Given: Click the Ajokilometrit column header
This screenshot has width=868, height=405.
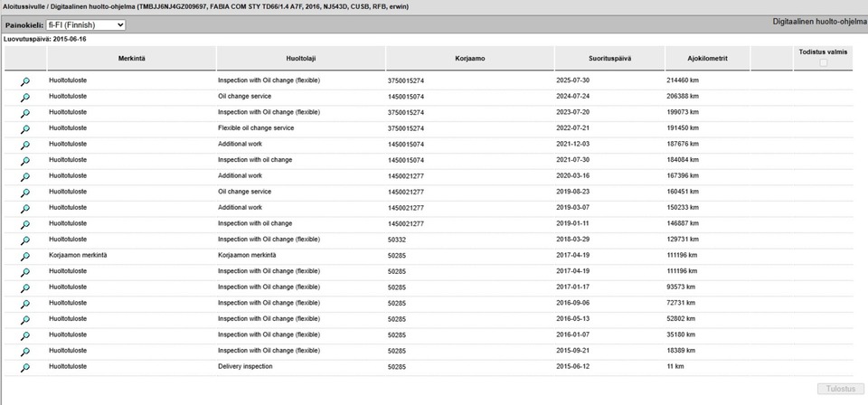Looking at the screenshot, I should 707,58.
